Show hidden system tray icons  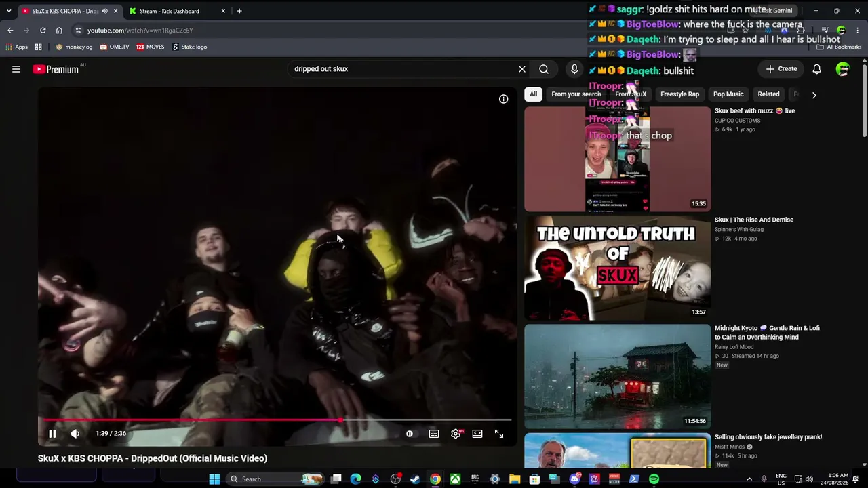(749, 479)
